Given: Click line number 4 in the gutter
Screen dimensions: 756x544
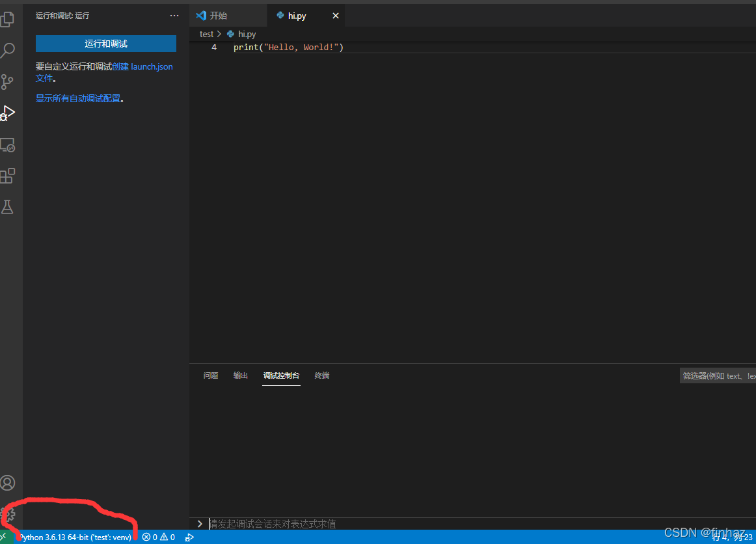Looking at the screenshot, I should click(x=214, y=48).
